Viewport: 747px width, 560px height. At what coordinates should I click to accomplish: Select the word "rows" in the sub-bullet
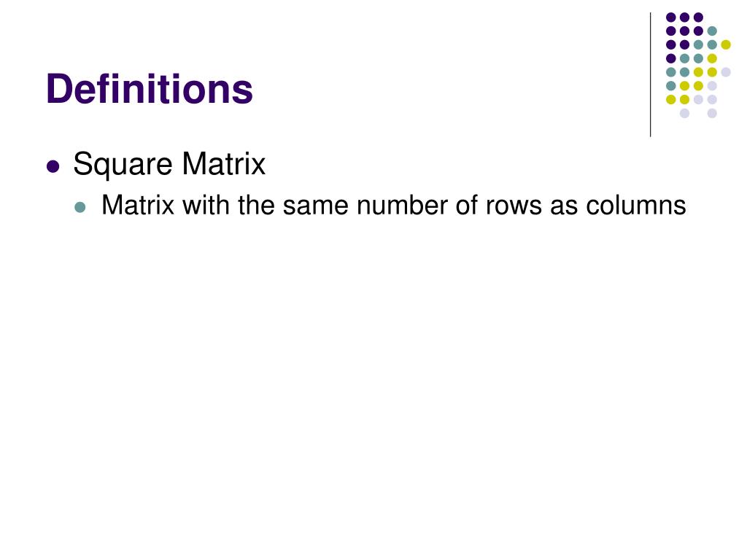click(514, 206)
